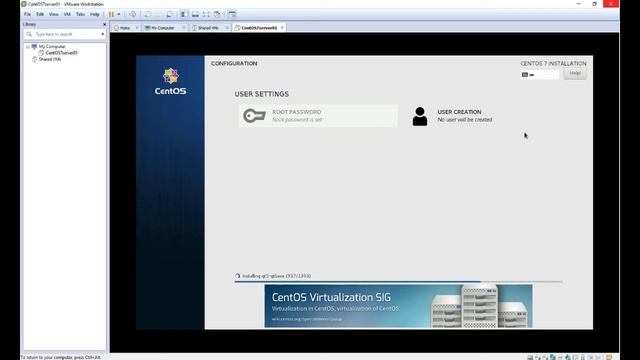Open the File menu
This screenshot has height=360, width=640.
[27, 14]
